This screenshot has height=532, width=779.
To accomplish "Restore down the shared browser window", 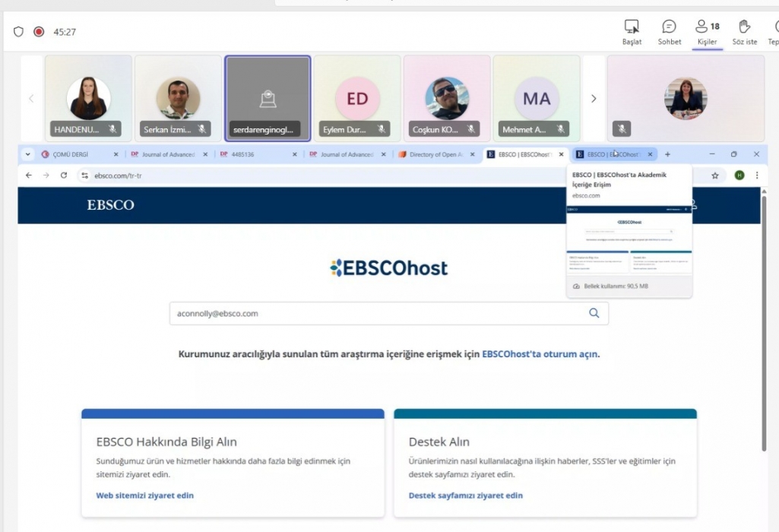I will click(734, 154).
